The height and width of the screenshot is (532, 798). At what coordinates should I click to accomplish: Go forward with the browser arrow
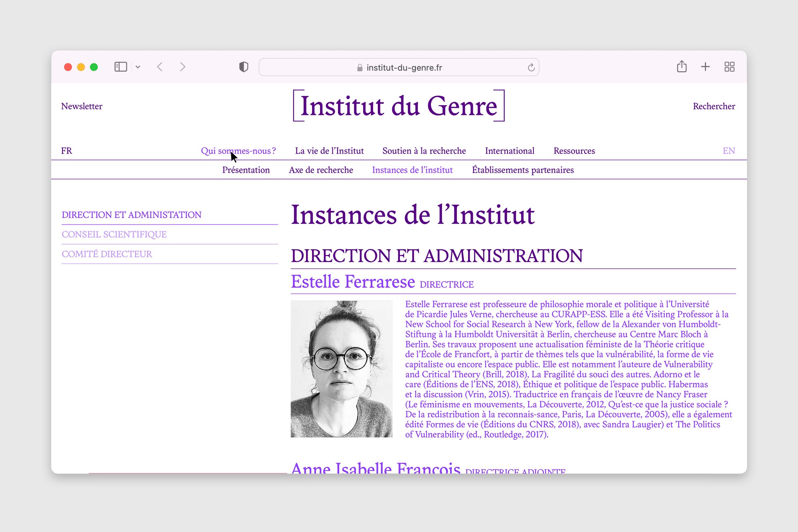click(182, 67)
